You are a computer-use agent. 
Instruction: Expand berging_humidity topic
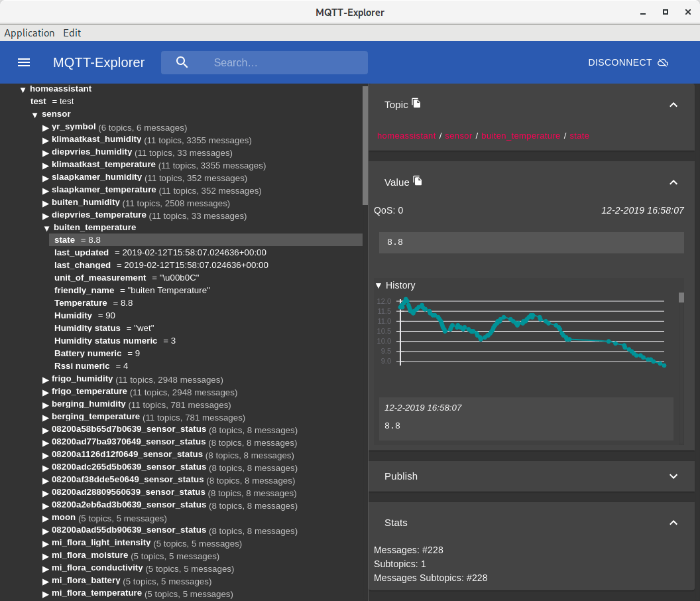click(46, 405)
